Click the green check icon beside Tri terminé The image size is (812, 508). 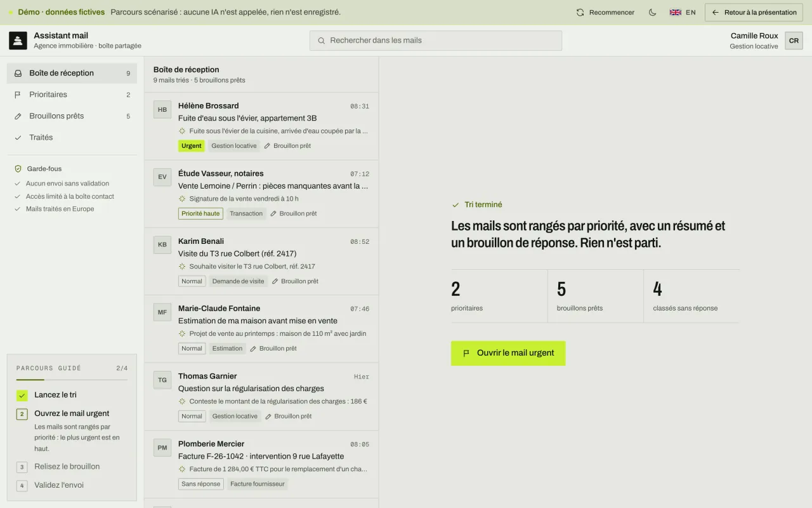455,205
